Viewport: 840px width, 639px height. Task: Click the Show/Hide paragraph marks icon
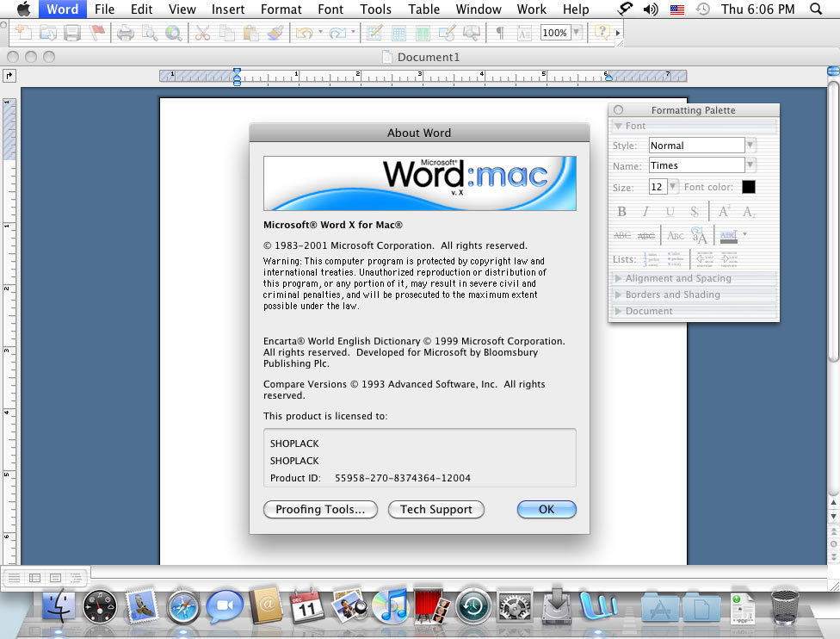(499, 33)
